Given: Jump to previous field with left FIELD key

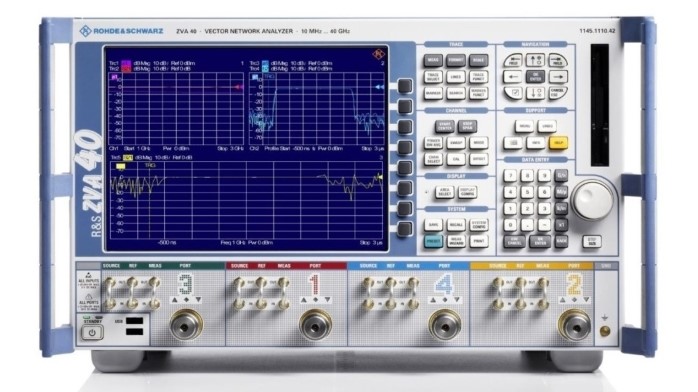Looking at the screenshot, I should click(x=513, y=61).
